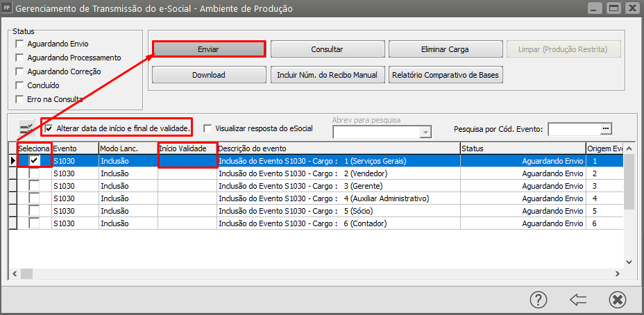Click Incluir Núm. do Recibo Manual button
The image size is (644, 315).
pos(328,75)
